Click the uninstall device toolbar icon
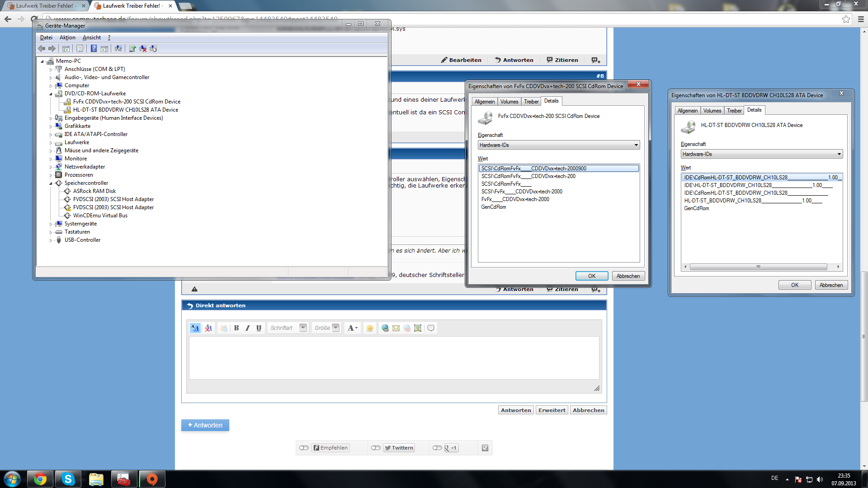 point(143,49)
